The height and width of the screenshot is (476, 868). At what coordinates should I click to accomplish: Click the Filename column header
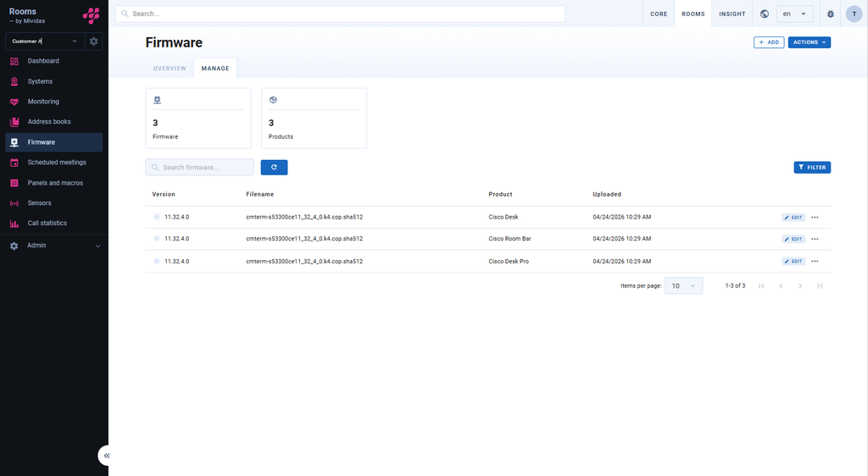coord(259,195)
